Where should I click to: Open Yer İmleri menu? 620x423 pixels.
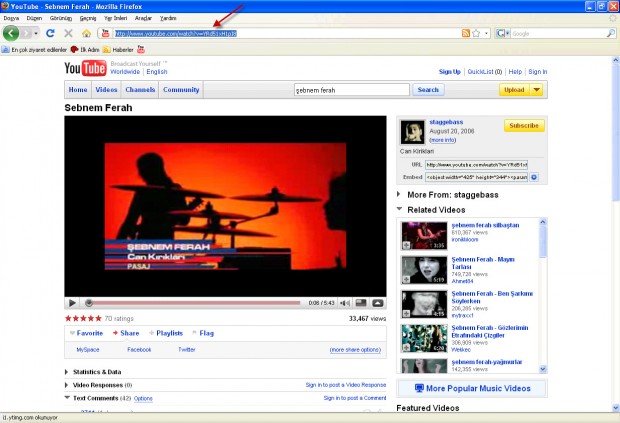pos(115,18)
